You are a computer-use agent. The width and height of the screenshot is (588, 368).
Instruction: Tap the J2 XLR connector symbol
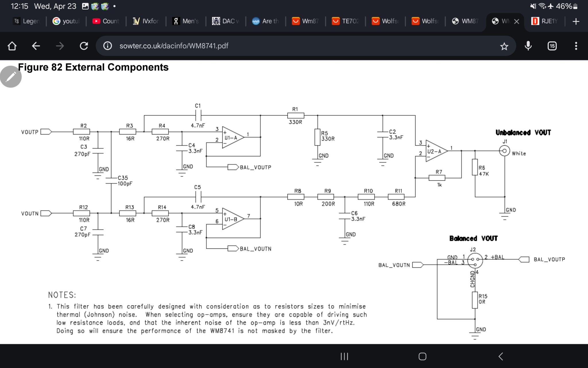point(475,260)
